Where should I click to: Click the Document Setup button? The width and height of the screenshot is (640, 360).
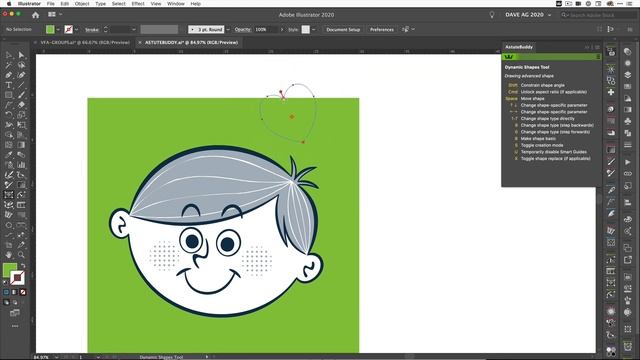click(343, 29)
